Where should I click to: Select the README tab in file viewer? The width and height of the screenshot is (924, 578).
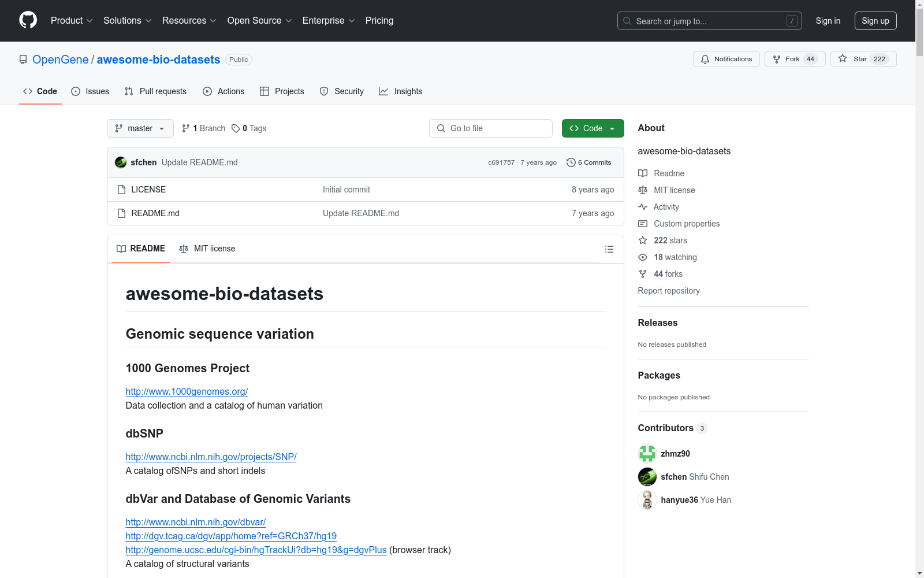tap(141, 249)
